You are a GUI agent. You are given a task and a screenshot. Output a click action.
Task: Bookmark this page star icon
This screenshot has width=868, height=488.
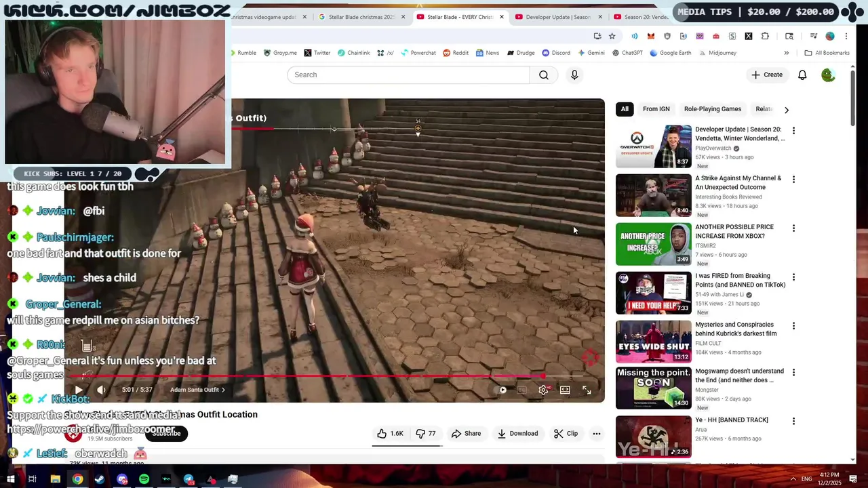pos(612,36)
